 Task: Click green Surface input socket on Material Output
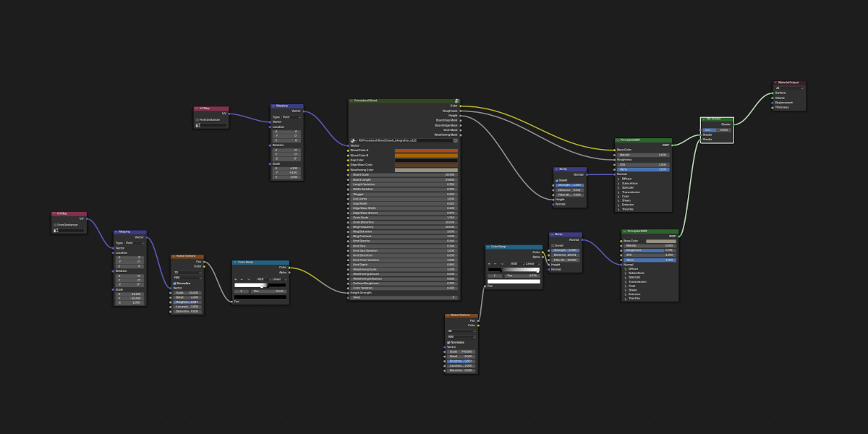pos(773,93)
